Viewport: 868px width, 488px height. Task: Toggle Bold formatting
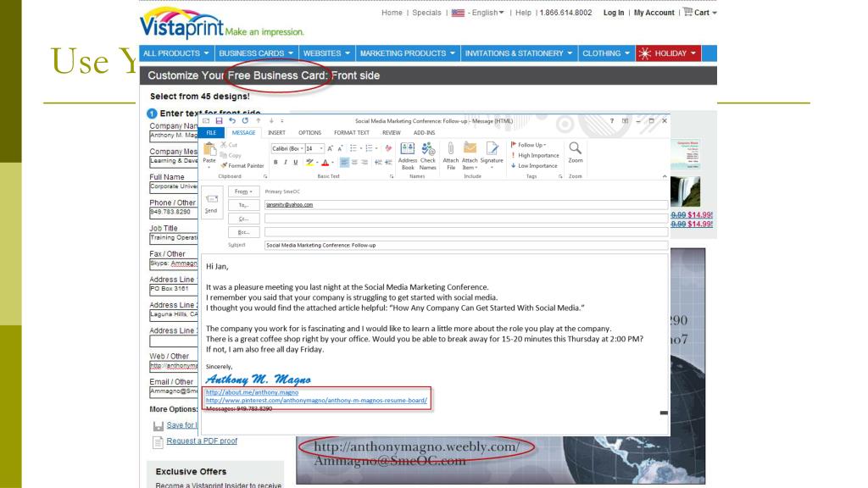coord(275,162)
